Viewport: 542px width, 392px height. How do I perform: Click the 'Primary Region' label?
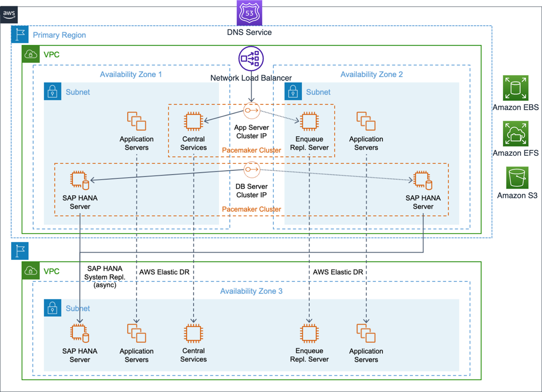coord(59,35)
